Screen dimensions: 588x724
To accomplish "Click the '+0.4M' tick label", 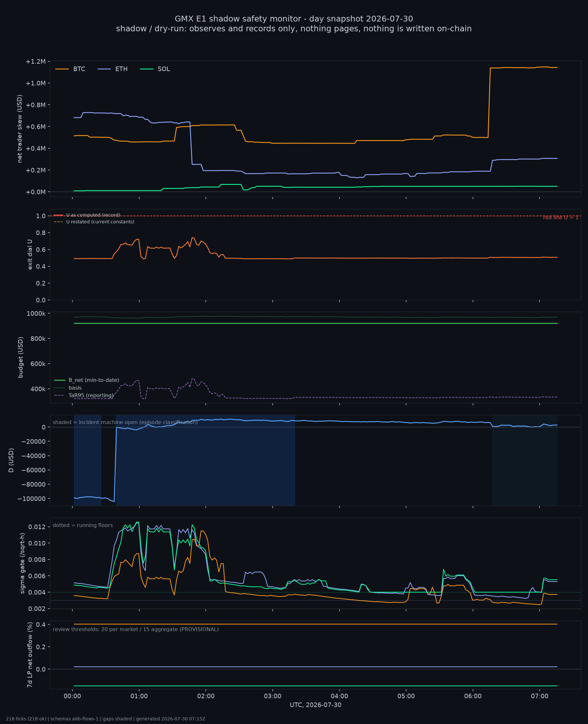I will [36, 148].
